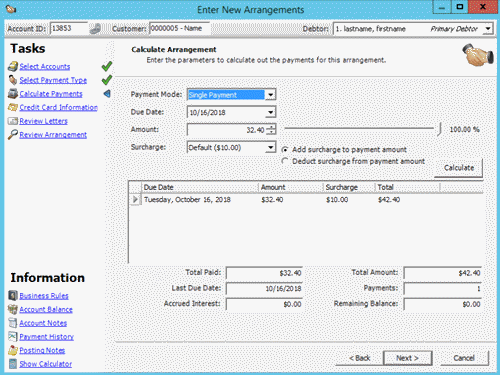Decrease Amount with the down spinner
Image resolution: width=500 pixels, height=375 pixels.
(x=272, y=132)
